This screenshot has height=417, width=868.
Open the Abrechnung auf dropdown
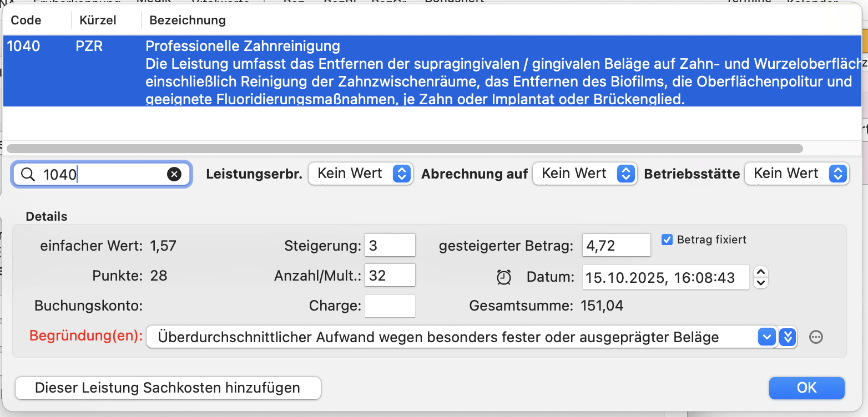click(x=584, y=174)
